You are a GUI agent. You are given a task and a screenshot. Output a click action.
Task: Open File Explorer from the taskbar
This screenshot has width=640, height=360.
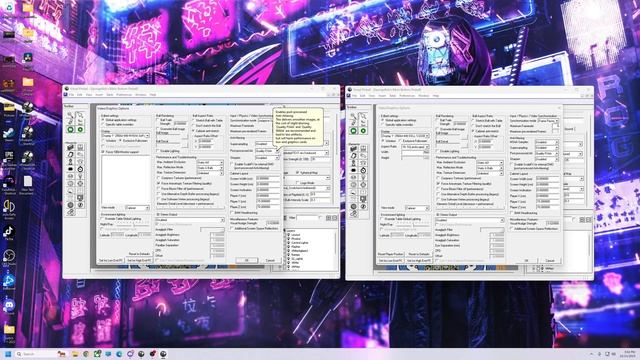click(75, 354)
